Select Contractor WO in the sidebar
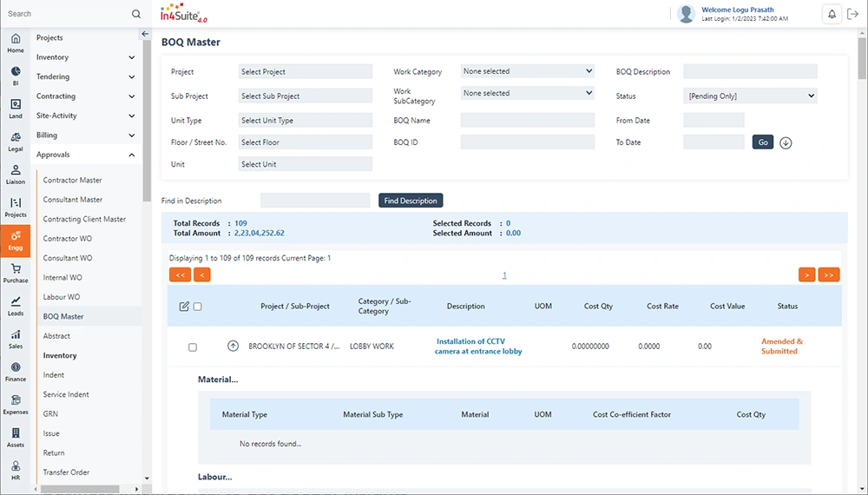This screenshot has height=495, width=868. click(x=68, y=239)
